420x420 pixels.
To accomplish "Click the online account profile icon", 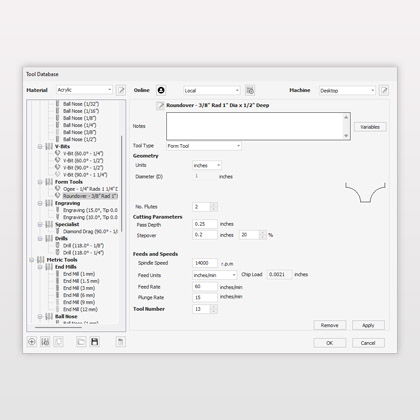I will [161, 90].
